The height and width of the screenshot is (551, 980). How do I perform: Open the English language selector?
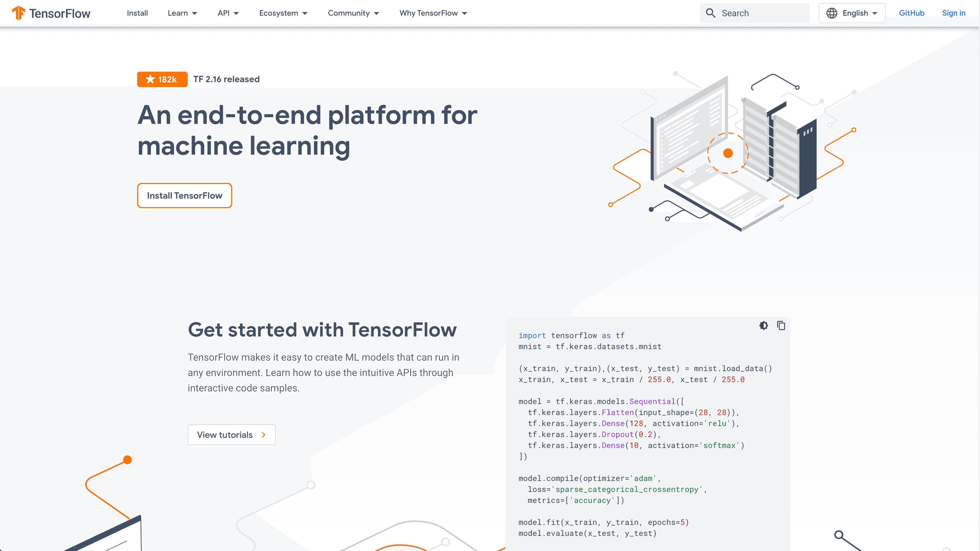tap(852, 13)
